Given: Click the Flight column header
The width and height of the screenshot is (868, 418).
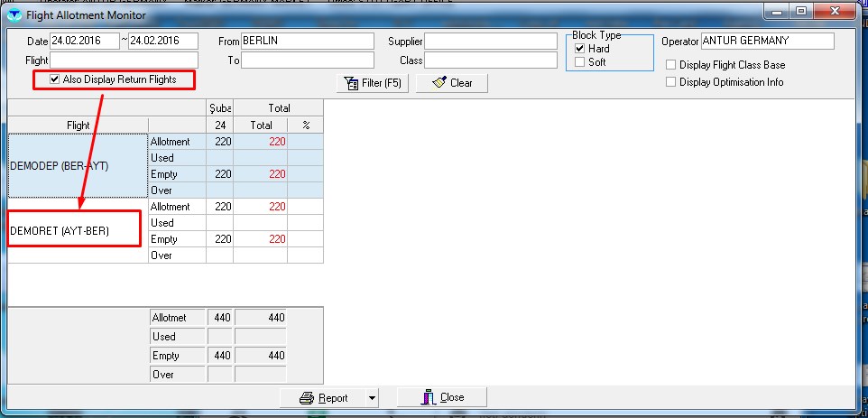Looking at the screenshot, I should tap(78, 125).
